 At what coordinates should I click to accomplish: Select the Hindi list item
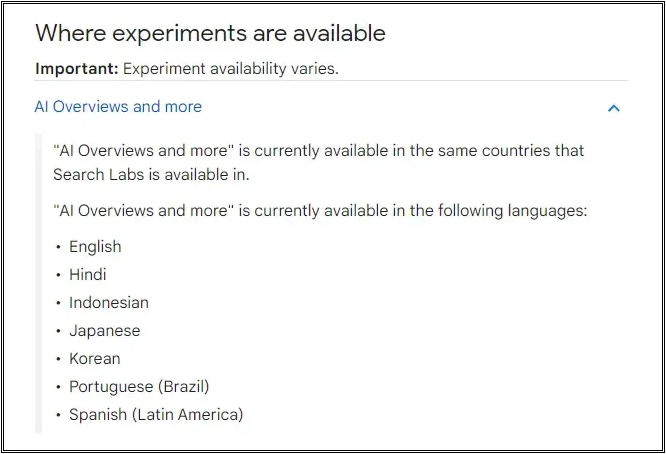click(x=87, y=274)
